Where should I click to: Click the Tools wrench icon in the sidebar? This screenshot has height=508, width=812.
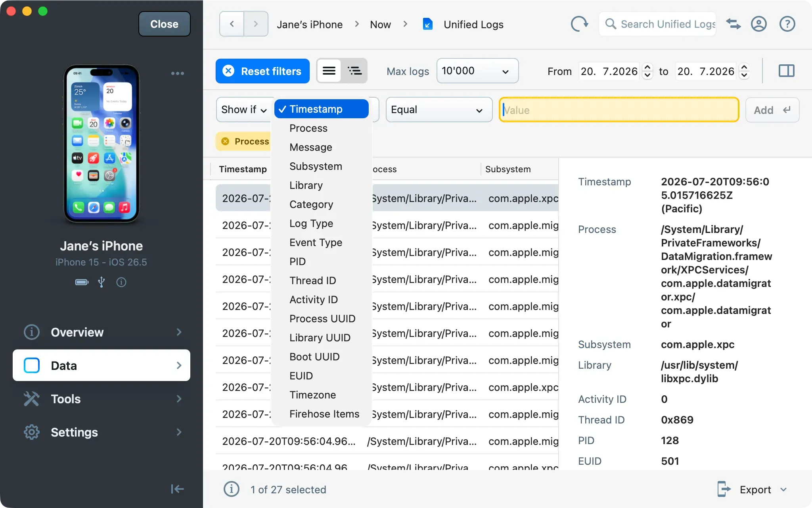pos(32,399)
